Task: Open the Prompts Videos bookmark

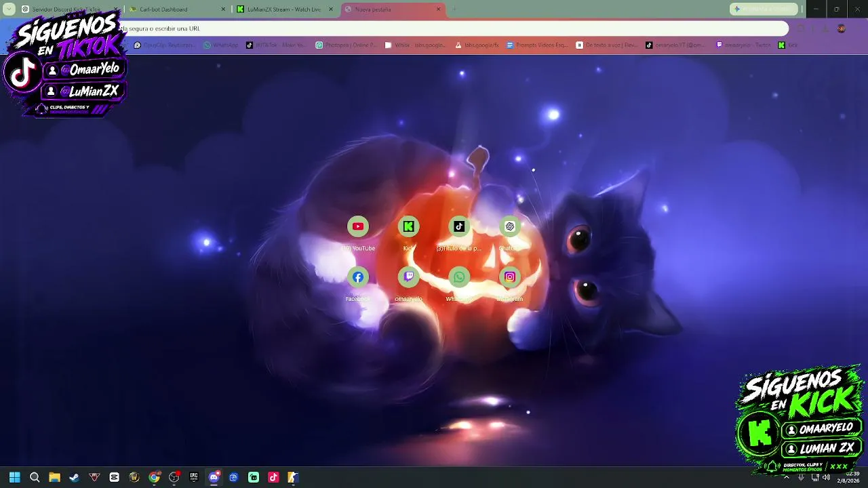Action: (537, 45)
